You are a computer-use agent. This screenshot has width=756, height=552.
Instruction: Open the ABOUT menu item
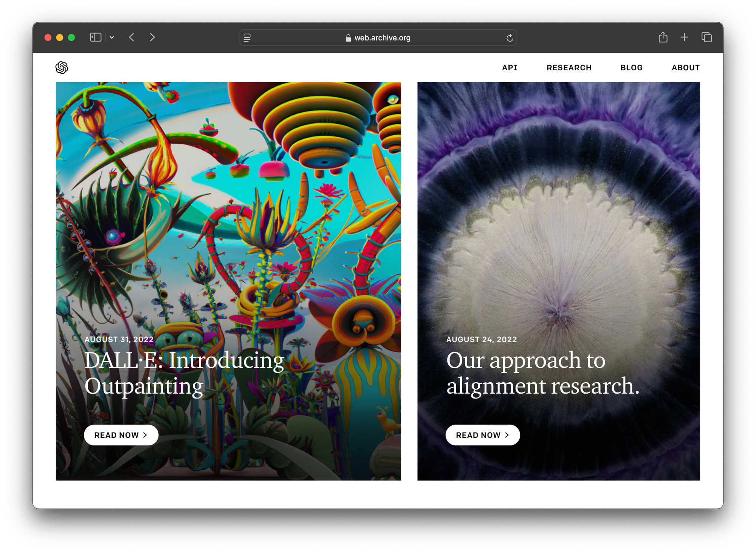[686, 68]
